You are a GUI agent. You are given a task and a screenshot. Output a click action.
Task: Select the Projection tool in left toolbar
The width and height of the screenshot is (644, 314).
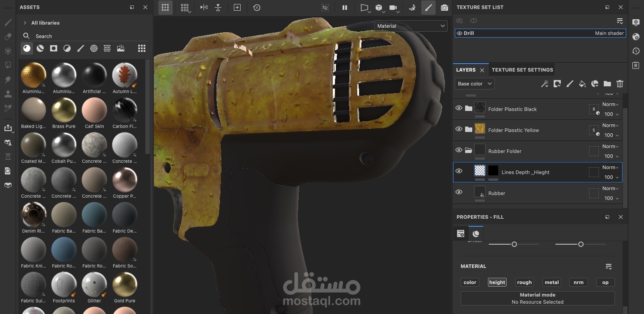point(8,51)
